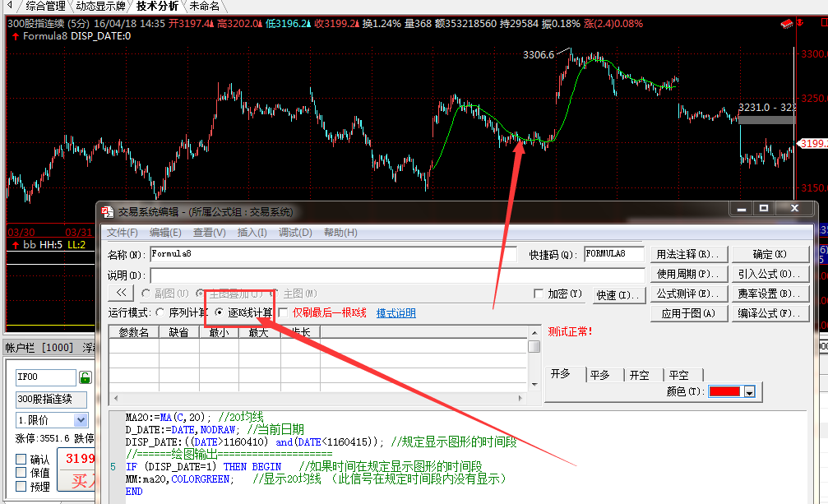Viewport: 828px width, 504px height.
Task: Enable the 预埋 checkbox
Action: (x=21, y=486)
